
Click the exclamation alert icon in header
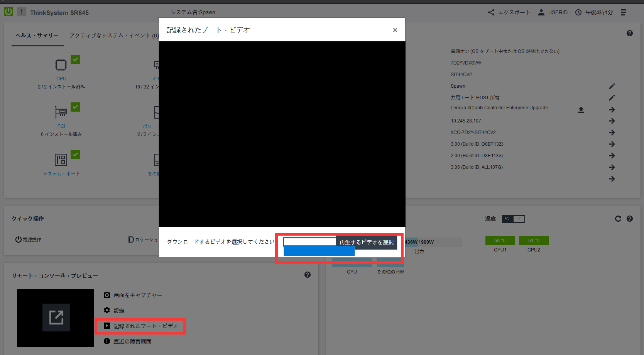[x=22, y=12]
